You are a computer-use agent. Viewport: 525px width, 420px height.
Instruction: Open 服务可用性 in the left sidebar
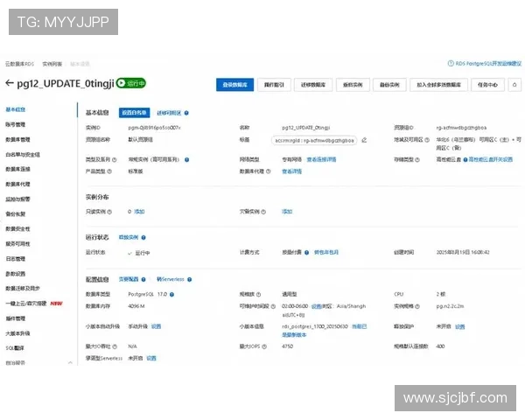[x=17, y=244]
